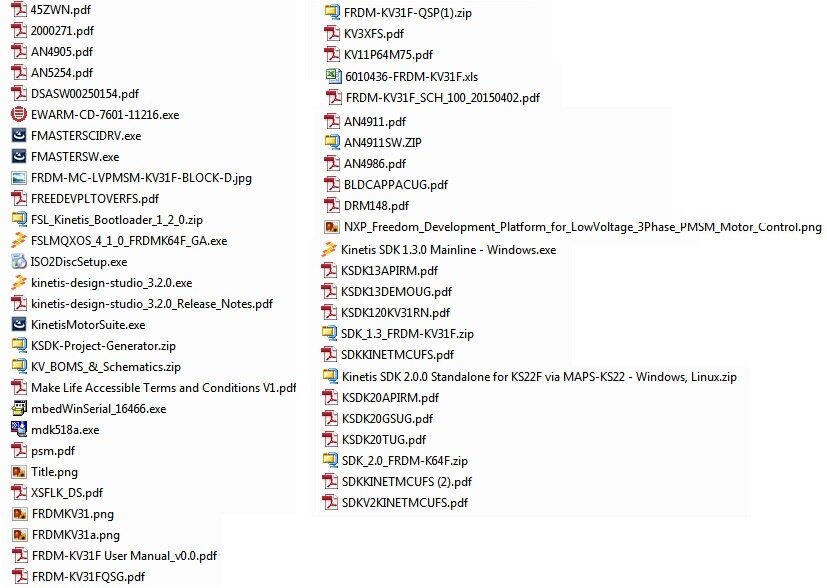Screen dimensions: 827x588
Task: Click the zip icon of KSDK-Project-Generator.zip
Action: 19,346
